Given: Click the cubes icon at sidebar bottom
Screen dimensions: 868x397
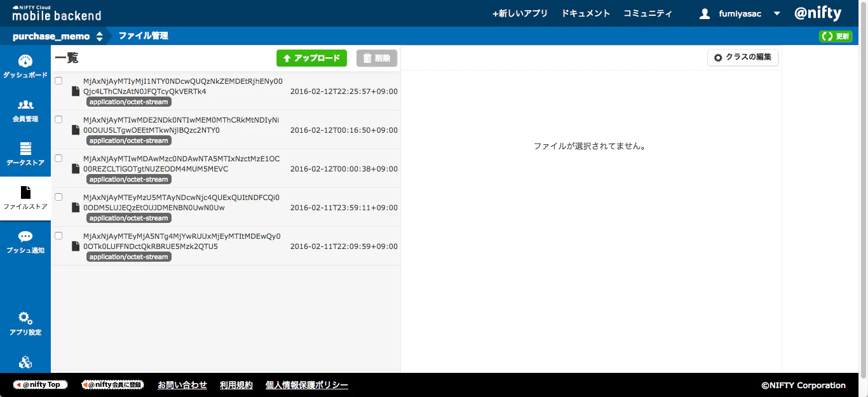Looking at the screenshot, I should [25, 363].
